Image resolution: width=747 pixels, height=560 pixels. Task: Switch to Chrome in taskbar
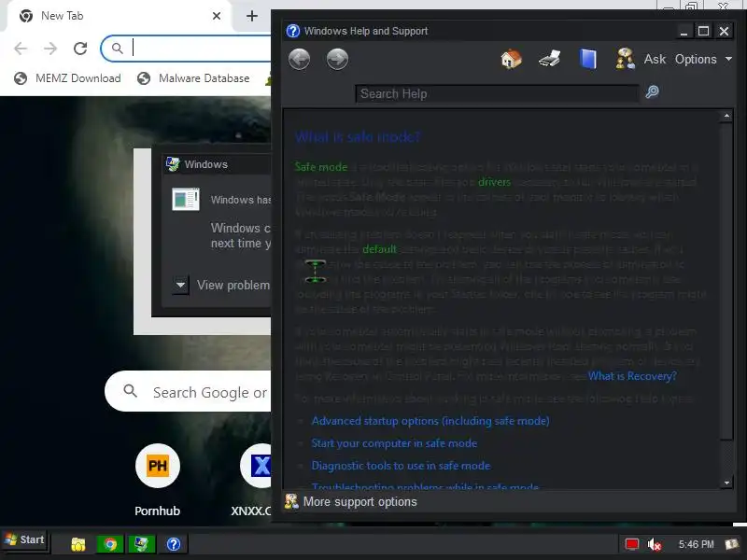click(109, 544)
